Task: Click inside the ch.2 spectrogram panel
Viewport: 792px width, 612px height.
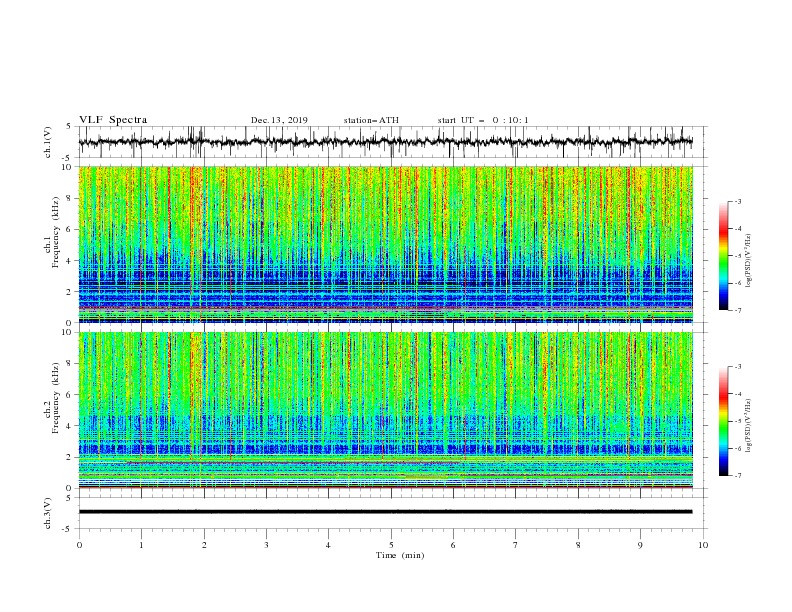Action: click(x=385, y=410)
